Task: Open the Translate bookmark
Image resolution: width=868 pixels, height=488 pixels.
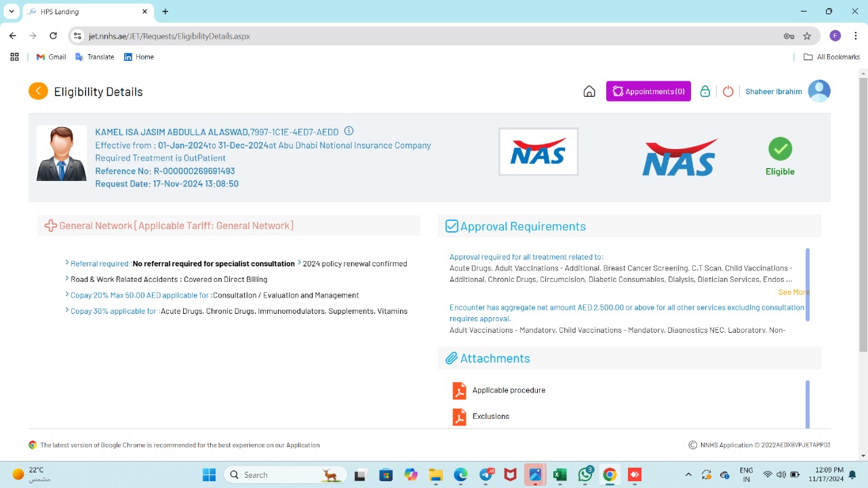Action: pyautogui.click(x=94, y=57)
